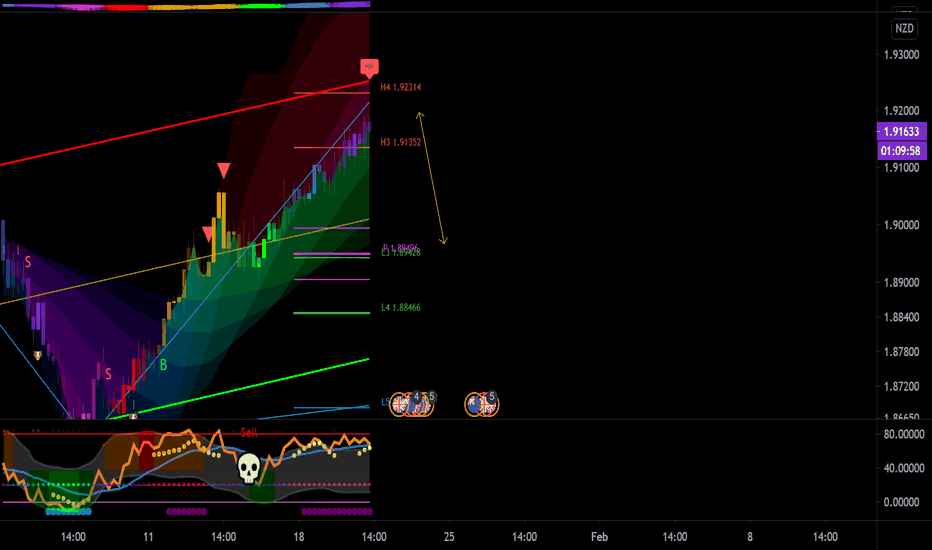The width and height of the screenshot is (932, 550).
Task: Click the S sell marker near 1.87400
Action: tap(108, 374)
